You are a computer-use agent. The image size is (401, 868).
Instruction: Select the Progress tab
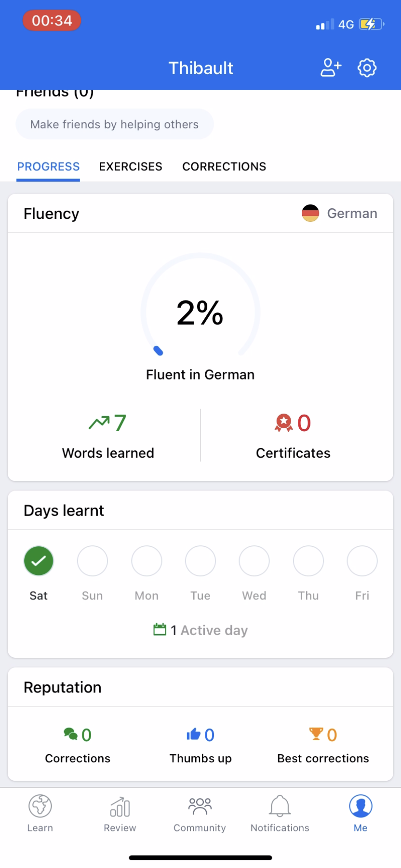click(x=48, y=166)
